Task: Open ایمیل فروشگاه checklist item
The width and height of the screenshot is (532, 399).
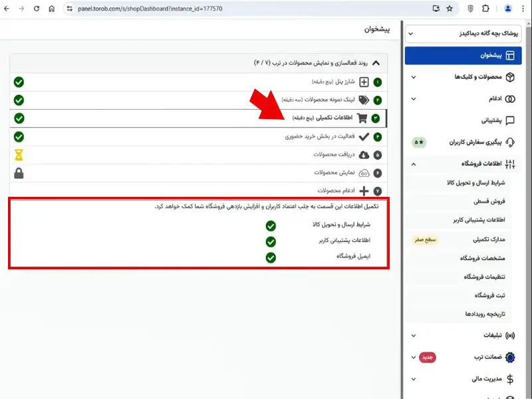Action: tap(353, 256)
